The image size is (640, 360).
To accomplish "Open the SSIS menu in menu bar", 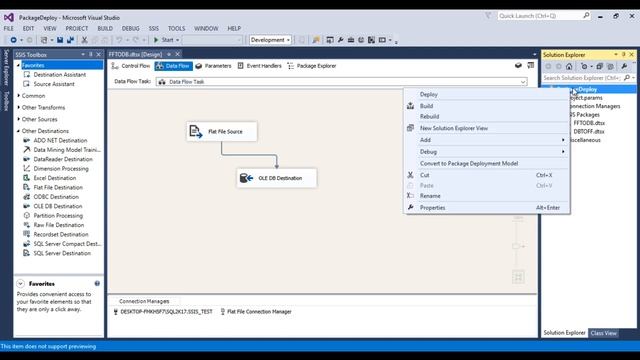I will click(x=154, y=29).
